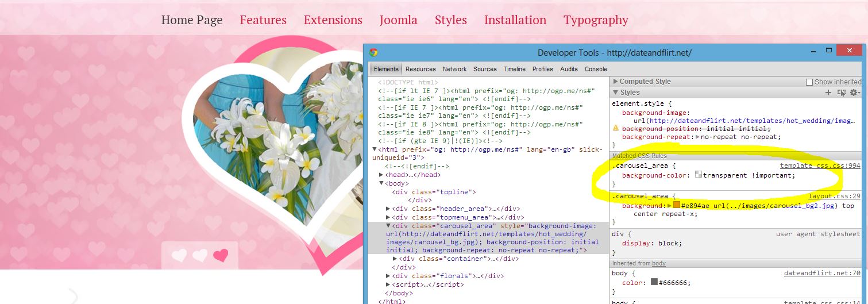
Task: Expand the container div node
Action: click(395, 259)
